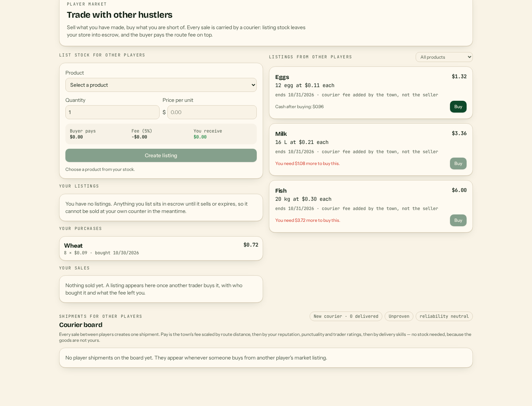Image resolution: width=532 pixels, height=406 pixels.
Task: Click the Eggs listing title
Action: coord(282,77)
